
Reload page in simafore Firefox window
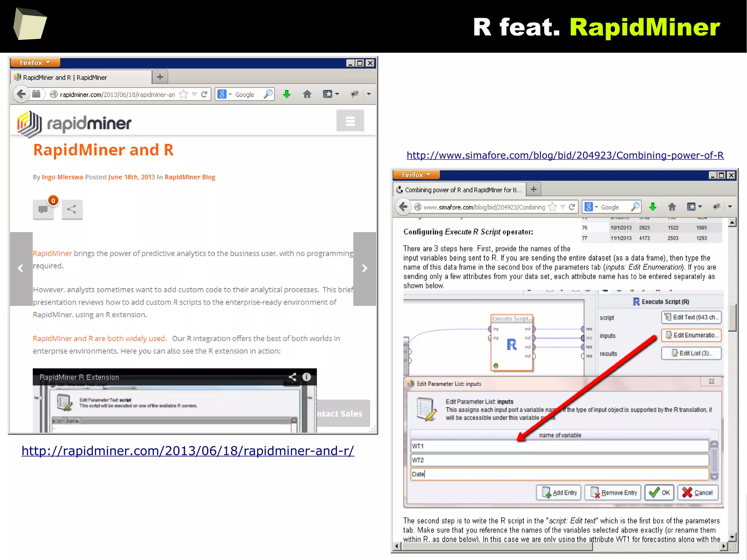[x=572, y=207]
